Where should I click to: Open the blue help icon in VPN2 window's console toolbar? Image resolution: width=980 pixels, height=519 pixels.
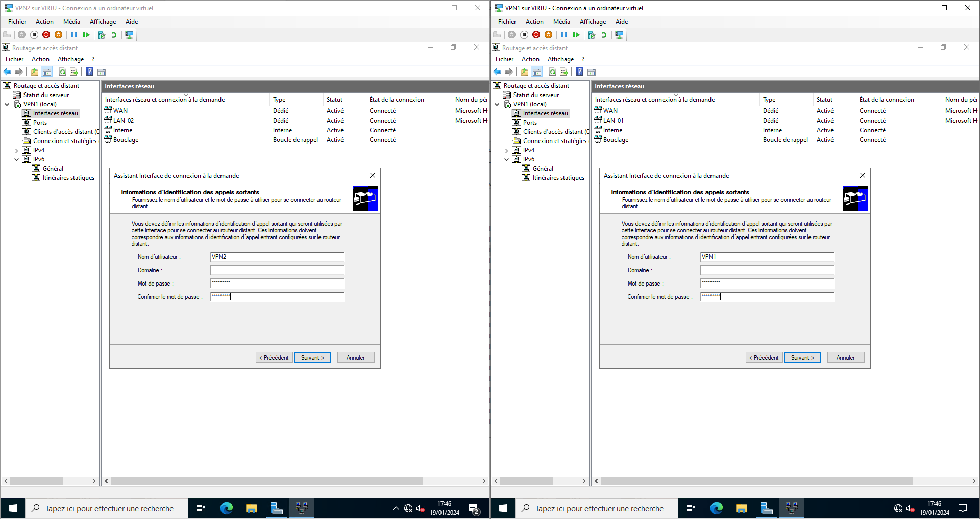point(89,72)
